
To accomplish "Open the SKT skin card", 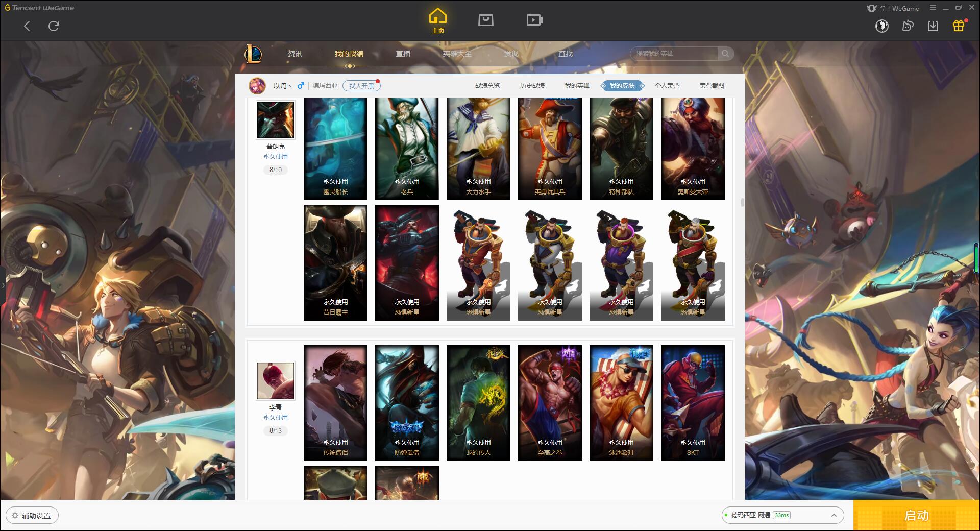I will (693, 403).
